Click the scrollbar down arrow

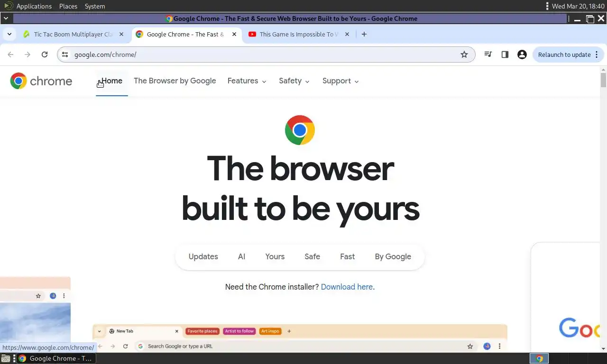coord(603,349)
